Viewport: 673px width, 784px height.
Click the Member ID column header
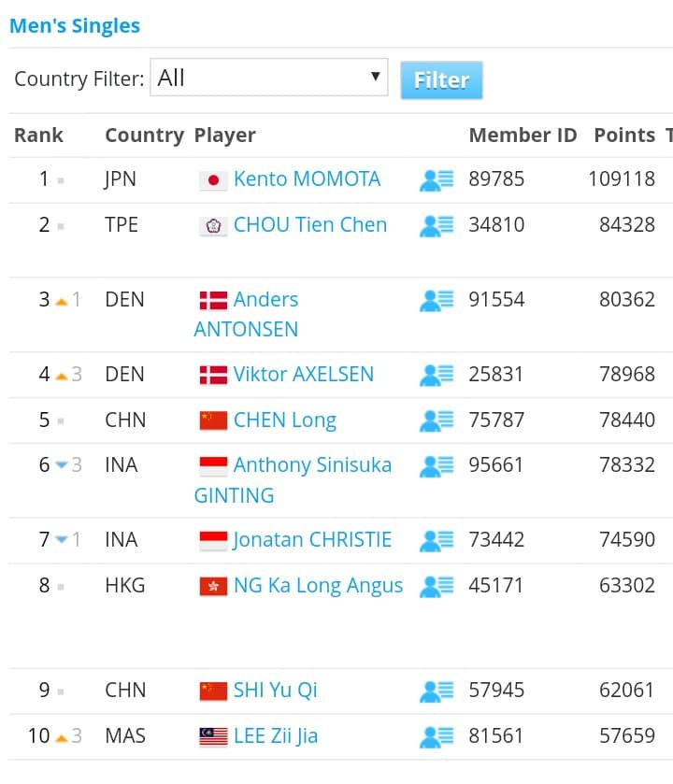pyautogui.click(x=523, y=135)
